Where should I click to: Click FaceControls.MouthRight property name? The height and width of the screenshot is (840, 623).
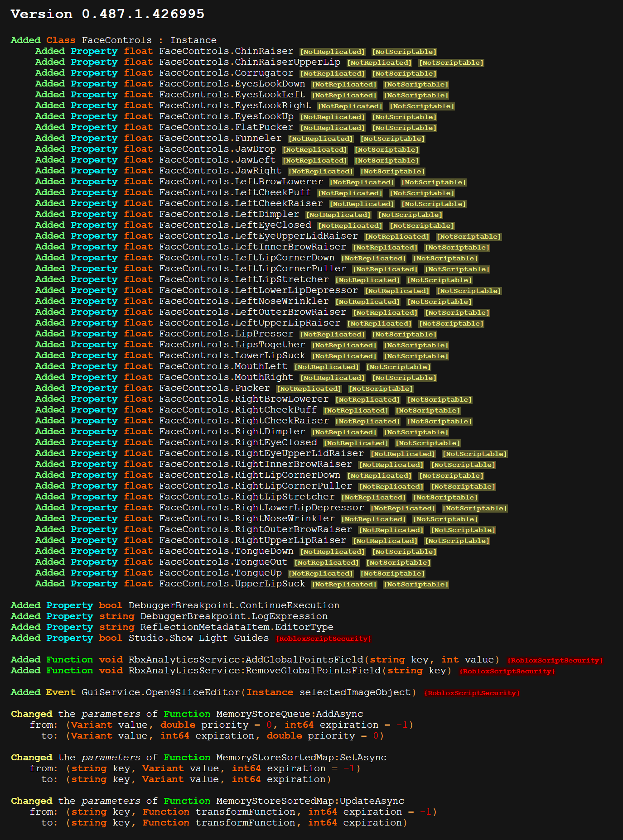[226, 377]
